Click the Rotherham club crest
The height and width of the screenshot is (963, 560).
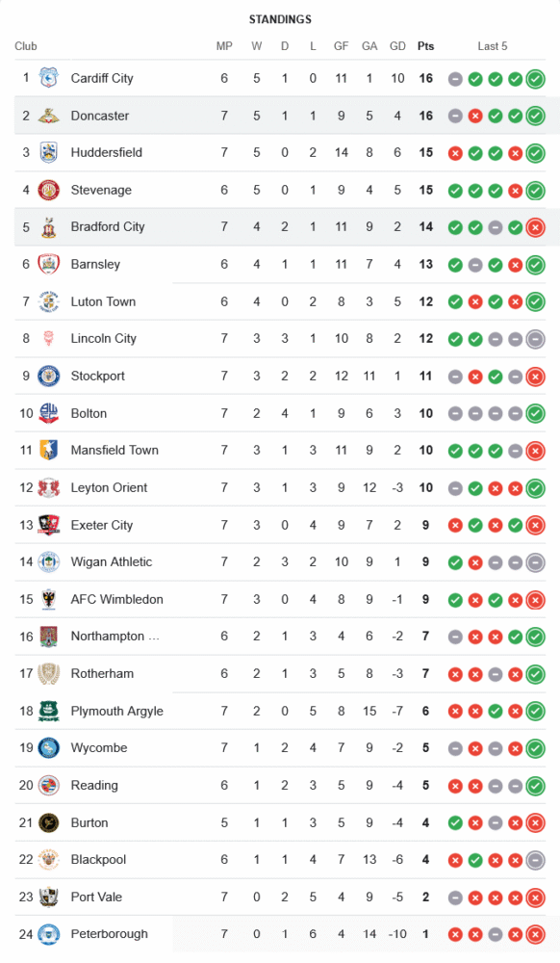[48, 674]
